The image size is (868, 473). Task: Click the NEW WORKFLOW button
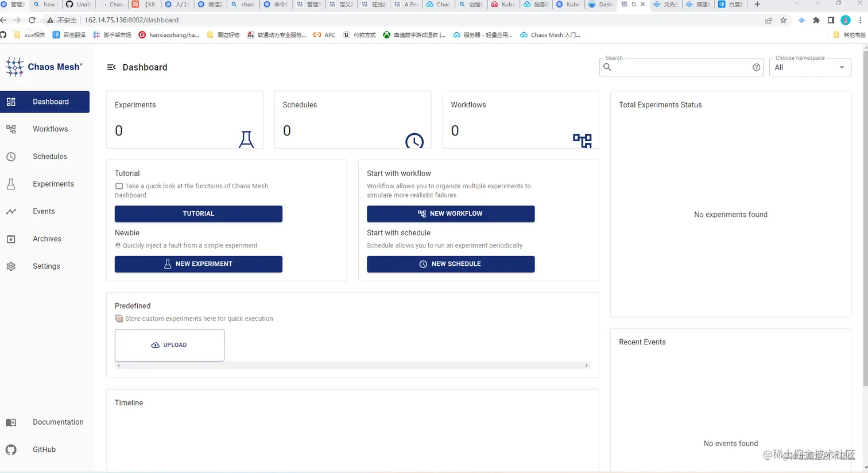pyautogui.click(x=451, y=214)
